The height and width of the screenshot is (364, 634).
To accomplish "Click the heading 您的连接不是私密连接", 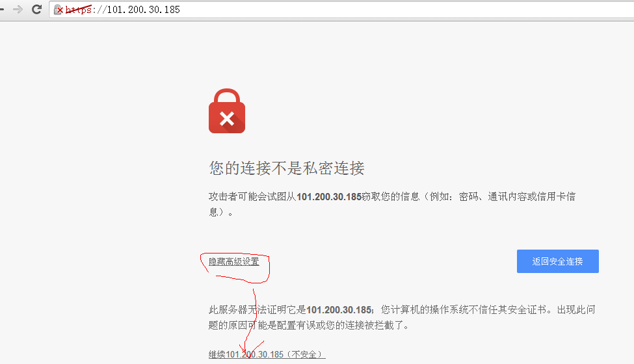I will coord(287,168).
